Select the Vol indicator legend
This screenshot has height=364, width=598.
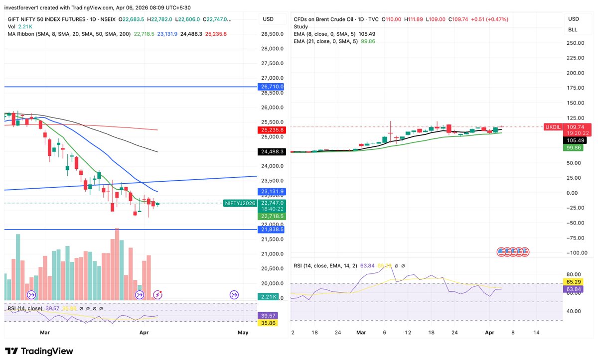point(11,26)
